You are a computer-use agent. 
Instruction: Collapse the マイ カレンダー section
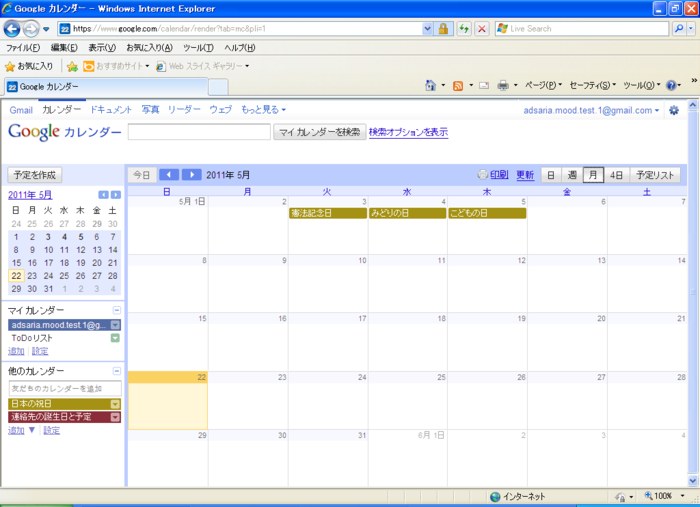pos(117,310)
